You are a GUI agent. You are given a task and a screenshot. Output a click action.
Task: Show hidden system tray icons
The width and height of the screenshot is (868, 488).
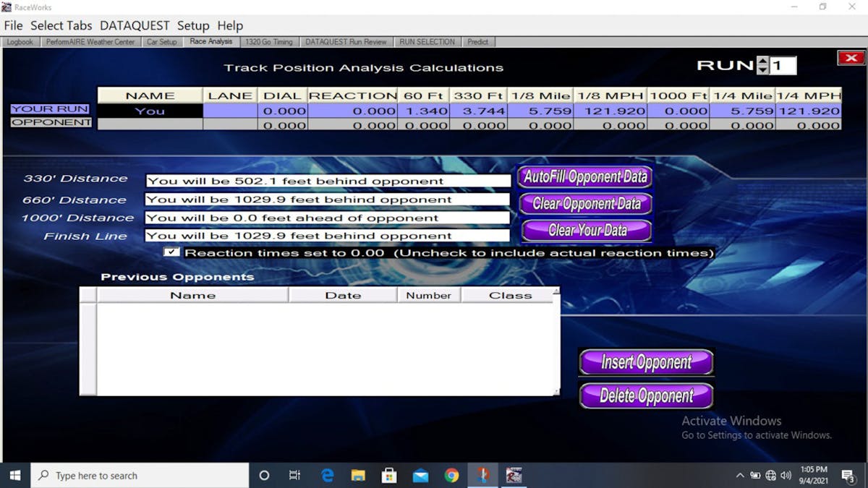coord(739,475)
